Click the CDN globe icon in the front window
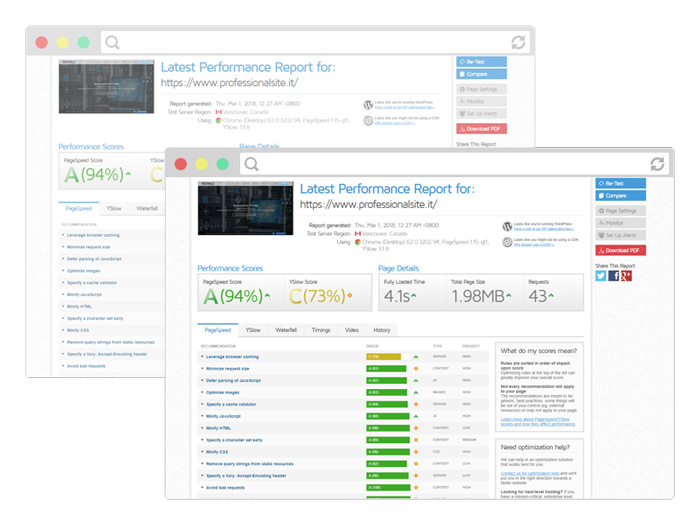 coord(507,242)
